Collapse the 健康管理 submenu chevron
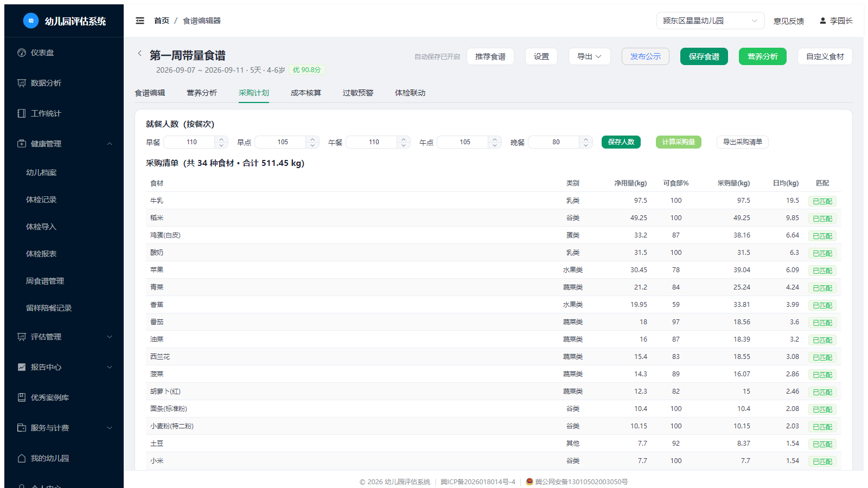Viewport: 868px width, 488px height. click(x=110, y=144)
